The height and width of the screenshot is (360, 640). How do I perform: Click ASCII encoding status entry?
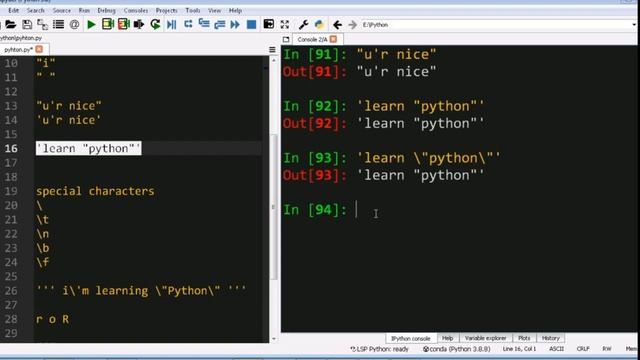556,349
